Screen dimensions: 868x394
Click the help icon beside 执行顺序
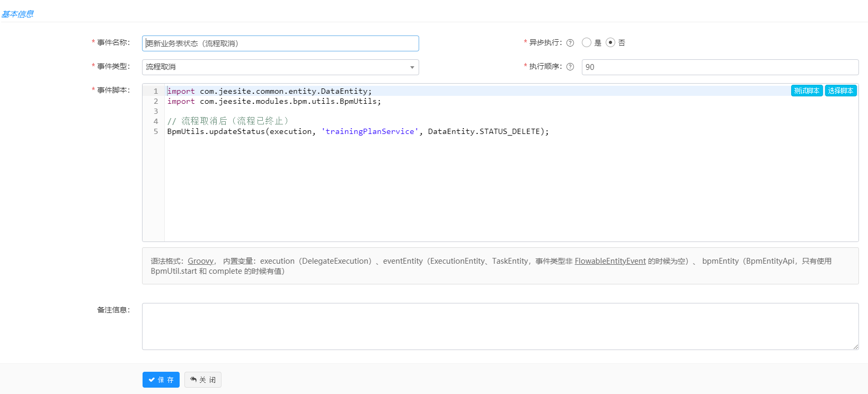(x=570, y=67)
